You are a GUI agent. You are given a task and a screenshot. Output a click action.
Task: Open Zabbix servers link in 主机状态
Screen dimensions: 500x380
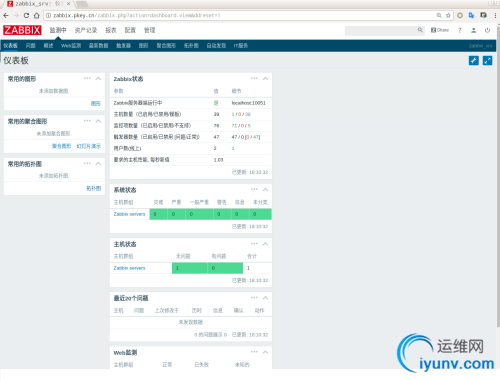129,268
